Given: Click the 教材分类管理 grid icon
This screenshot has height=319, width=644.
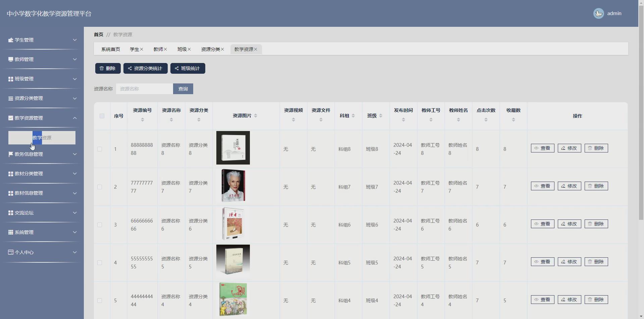Looking at the screenshot, I should 11,174.
